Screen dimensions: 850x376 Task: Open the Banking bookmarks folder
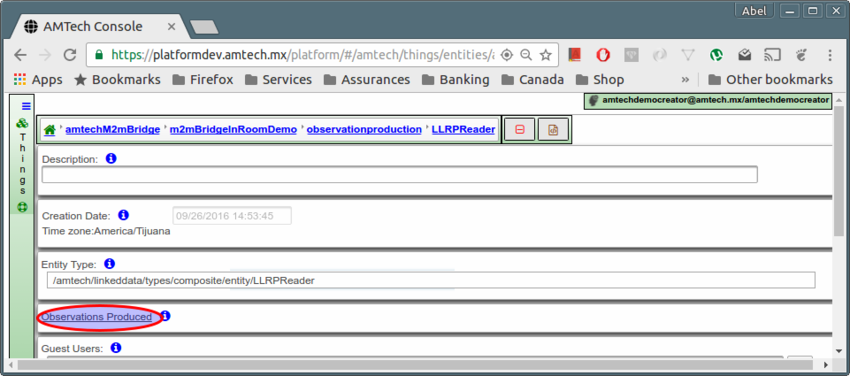coord(456,80)
